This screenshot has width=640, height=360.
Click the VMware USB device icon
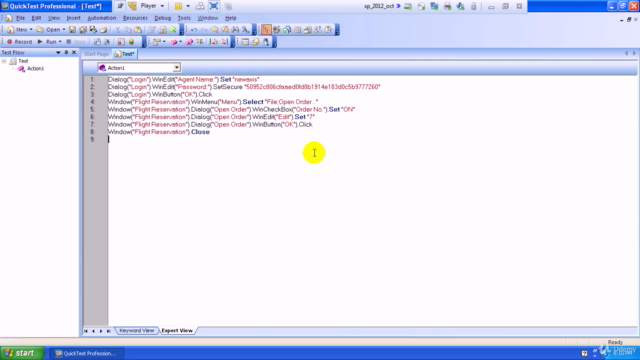473,6
